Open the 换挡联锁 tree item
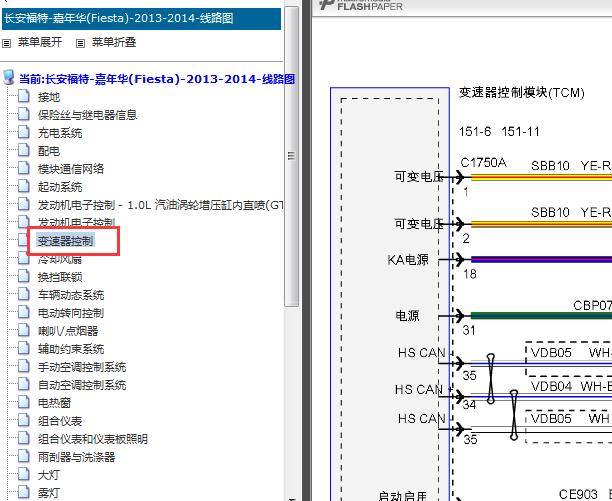This screenshot has height=501, width=612. click(60, 277)
